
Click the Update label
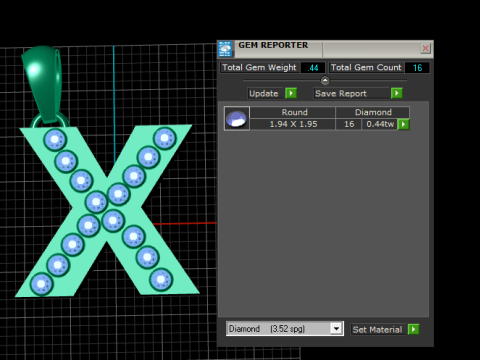[264, 94]
